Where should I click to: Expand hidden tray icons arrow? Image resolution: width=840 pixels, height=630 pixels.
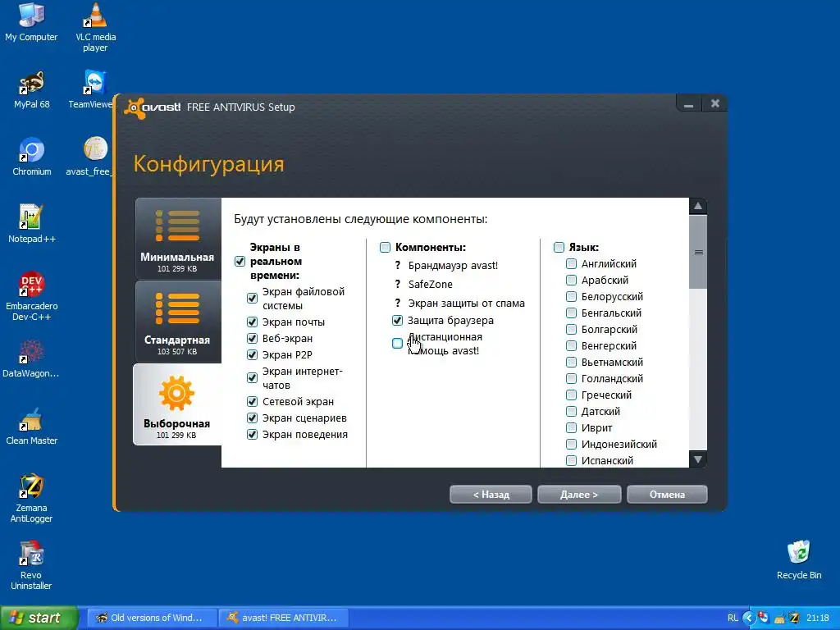click(749, 618)
